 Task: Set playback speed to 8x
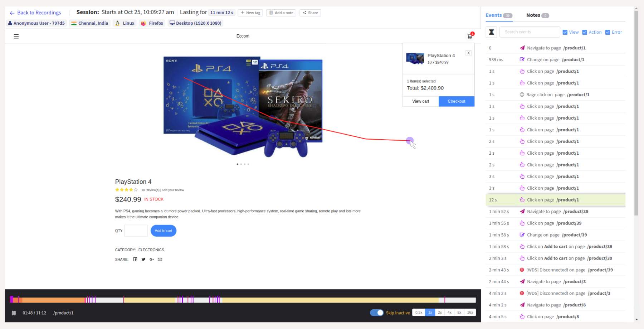coord(459,313)
